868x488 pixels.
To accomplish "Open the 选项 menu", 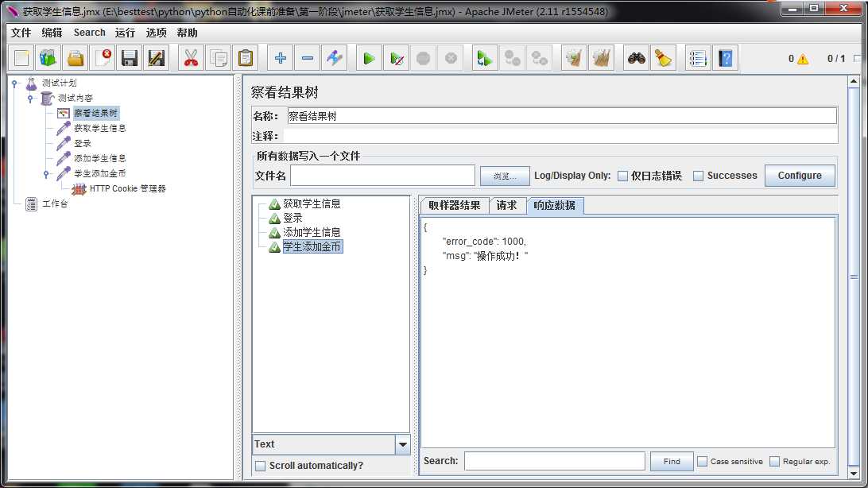I will pos(156,33).
